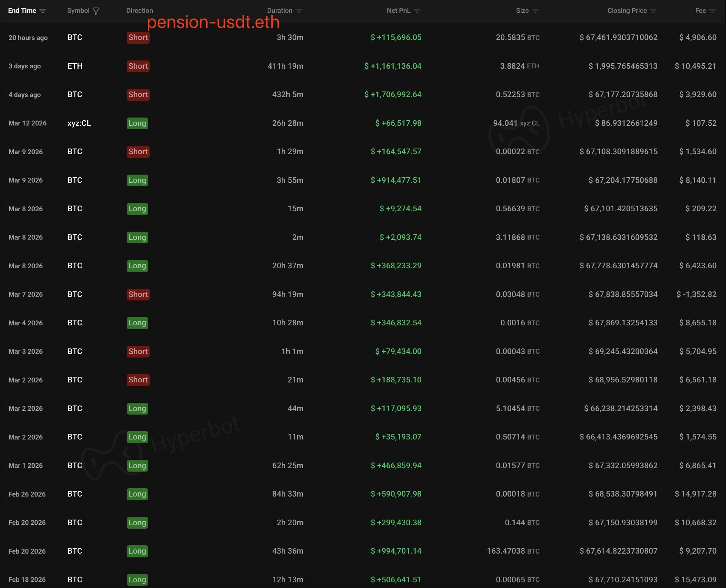Click the pension-usdt.eth label
The image size is (726, 588).
(213, 22)
